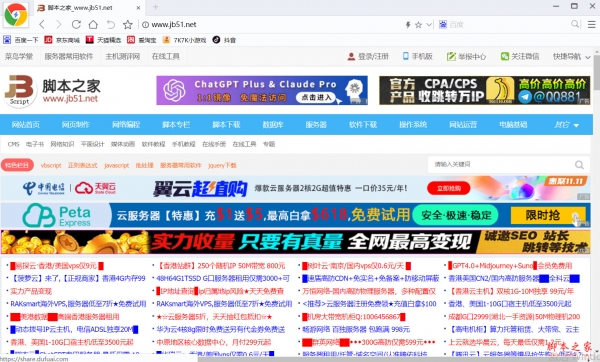Open 手机版 phone icon link
The height and width of the screenshot is (362, 600).
(x=417, y=57)
